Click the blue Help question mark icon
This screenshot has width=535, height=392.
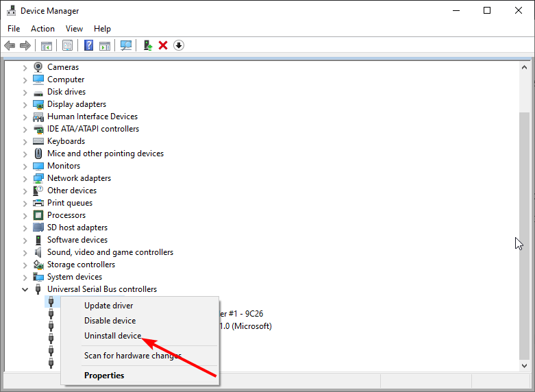click(x=89, y=45)
